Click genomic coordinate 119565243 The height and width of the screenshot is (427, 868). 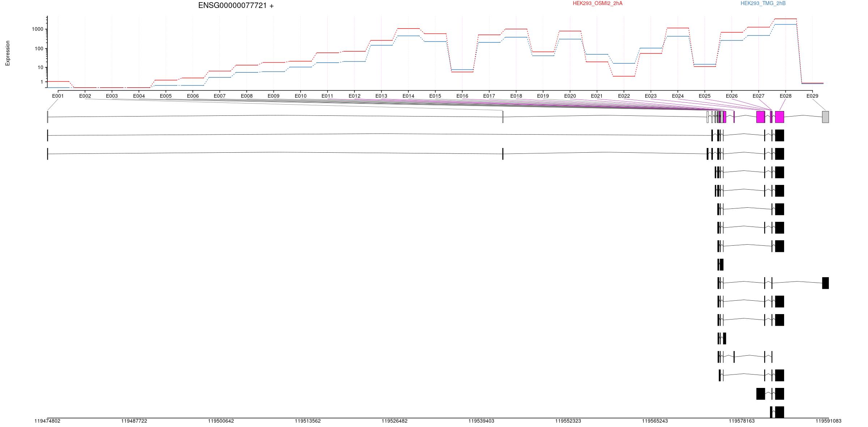coord(655,421)
